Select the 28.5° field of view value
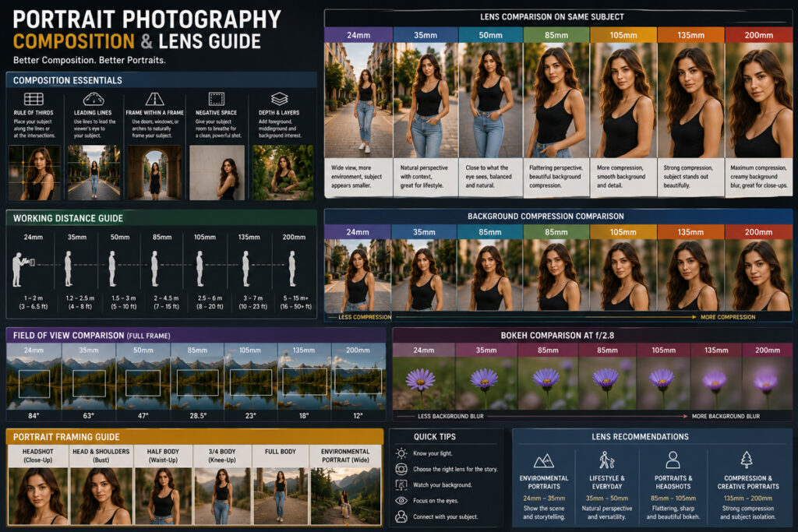Screen dimensions: 798x532 198,415
